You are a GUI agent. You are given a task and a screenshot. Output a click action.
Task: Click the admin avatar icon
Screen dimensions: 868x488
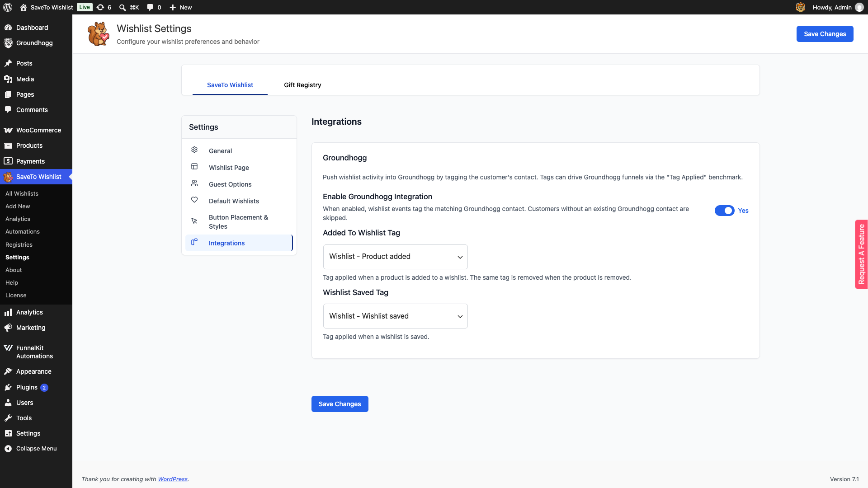coord(859,7)
